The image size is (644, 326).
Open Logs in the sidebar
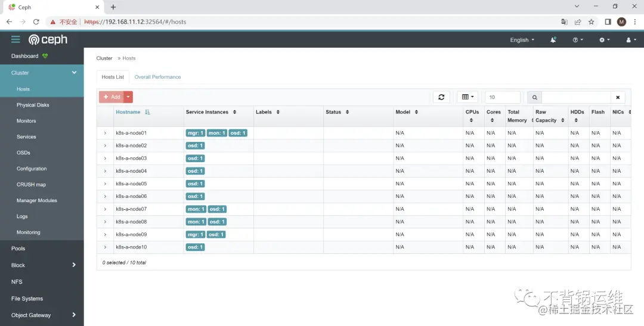(x=22, y=216)
